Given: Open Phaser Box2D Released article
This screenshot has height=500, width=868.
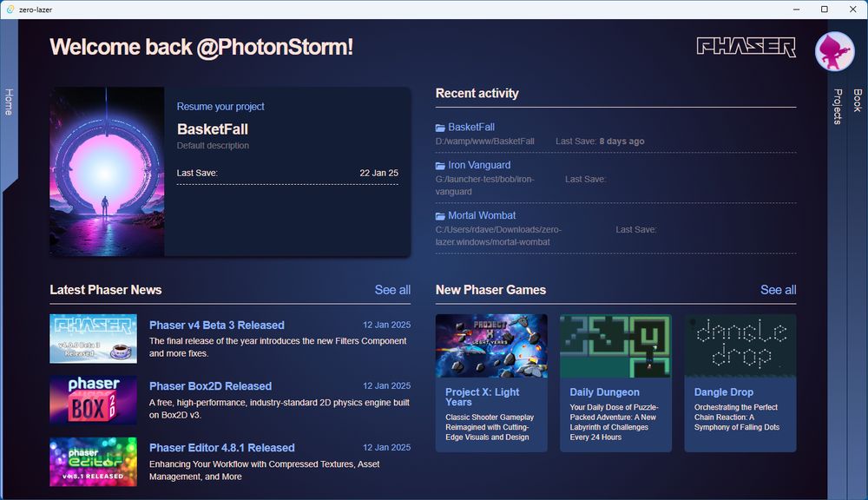Looking at the screenshot, I should (x=210, y=386).
